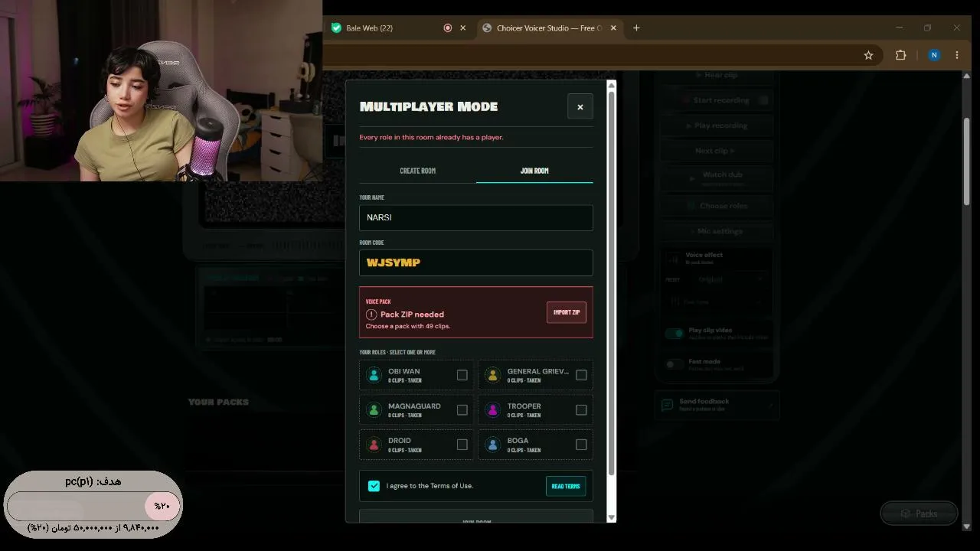Toggle the Play clip video switch
This screenshot has height=551, width=980.
[x=674, y=334]
